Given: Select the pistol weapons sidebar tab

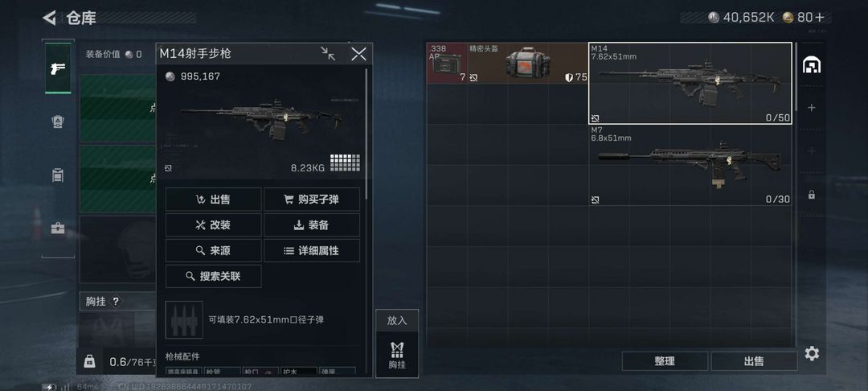Looking at the screenshot, I should coord(58,68).
